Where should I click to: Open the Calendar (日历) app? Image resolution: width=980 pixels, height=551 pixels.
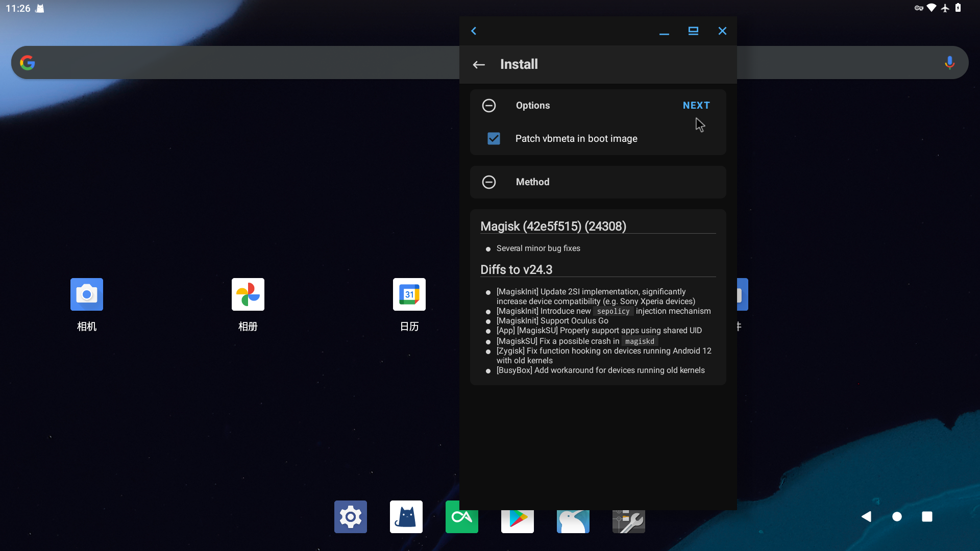click(x=409, y=294)
